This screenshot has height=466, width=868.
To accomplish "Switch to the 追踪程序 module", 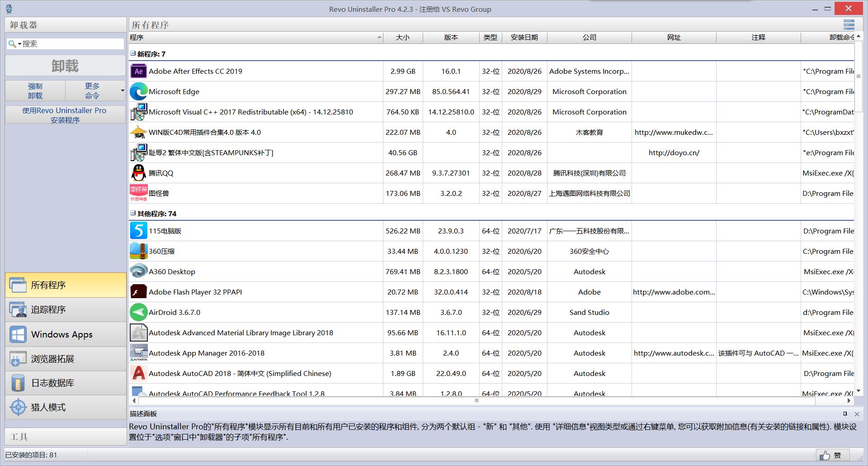I will (x=66, y=310).
